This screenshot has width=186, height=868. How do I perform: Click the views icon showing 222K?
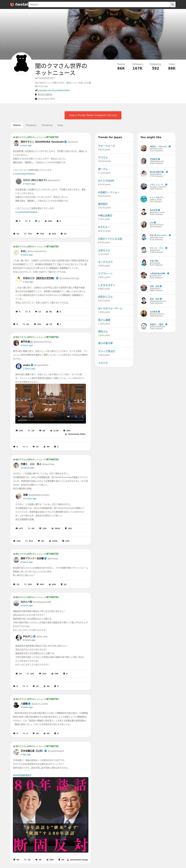50,541
